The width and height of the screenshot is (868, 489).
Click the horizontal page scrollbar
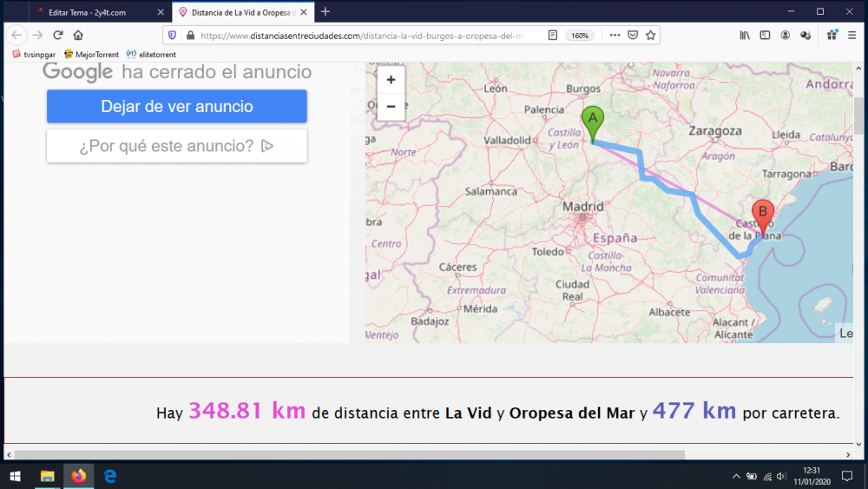click(x=347, y=454)
